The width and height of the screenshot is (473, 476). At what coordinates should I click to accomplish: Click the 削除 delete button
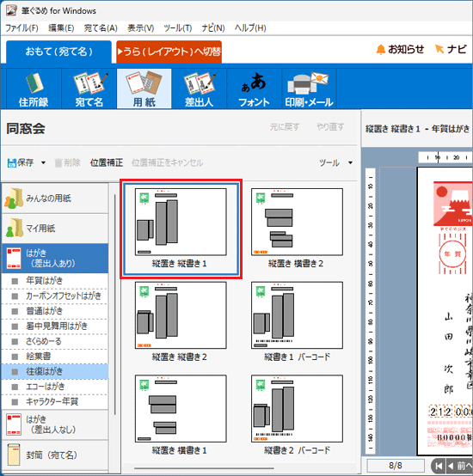(x=67, y=162)
